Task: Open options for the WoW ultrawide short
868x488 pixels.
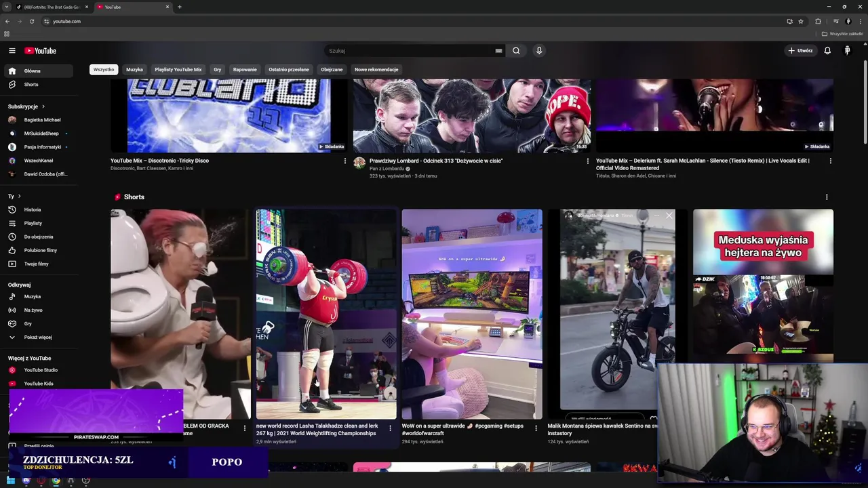Action: tap(536, 428)
